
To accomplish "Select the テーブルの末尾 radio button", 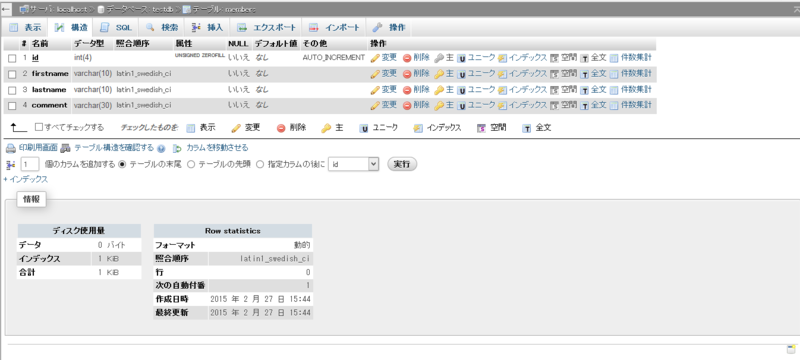I will coord(122,164).
